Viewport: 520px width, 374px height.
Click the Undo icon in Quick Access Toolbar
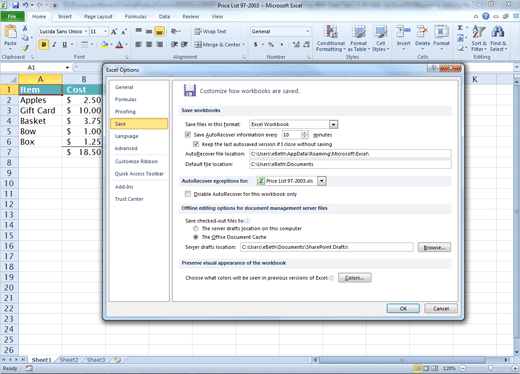point(26,5)
